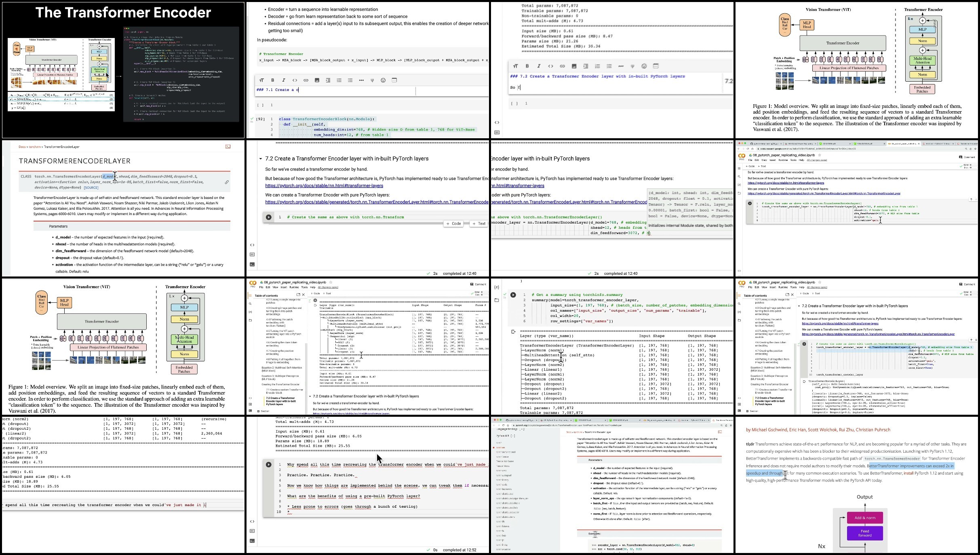Click the red 'install' link in BetterTransformer blog
Image resolution: width=980 pixels, height=555 pixels.
point(908,473)
